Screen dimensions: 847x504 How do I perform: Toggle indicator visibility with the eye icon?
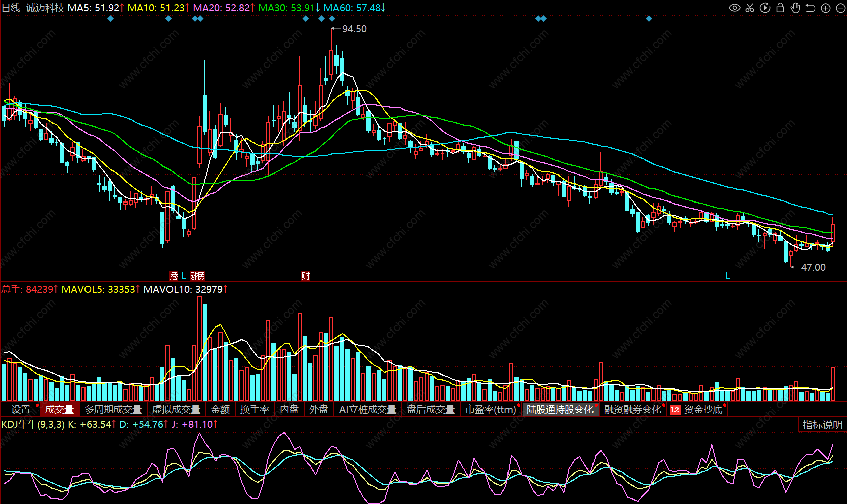735,8
